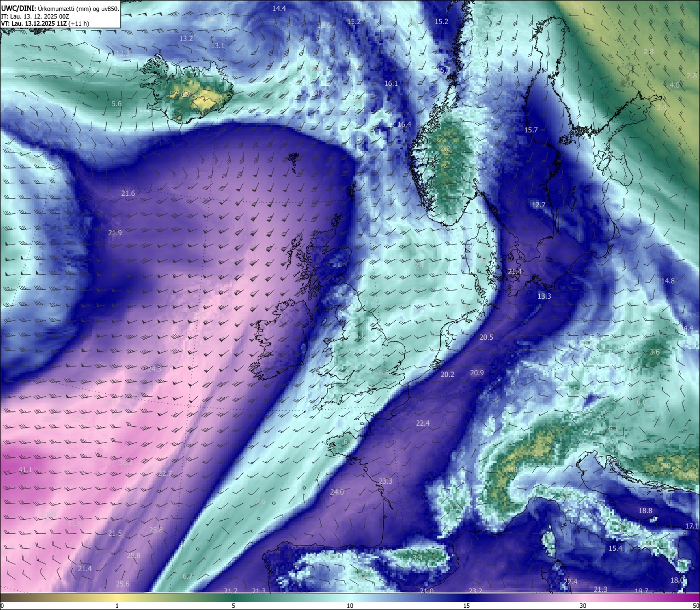Click the 13.3 value label
Screen dimensions: 700x610
coord(544,296)
